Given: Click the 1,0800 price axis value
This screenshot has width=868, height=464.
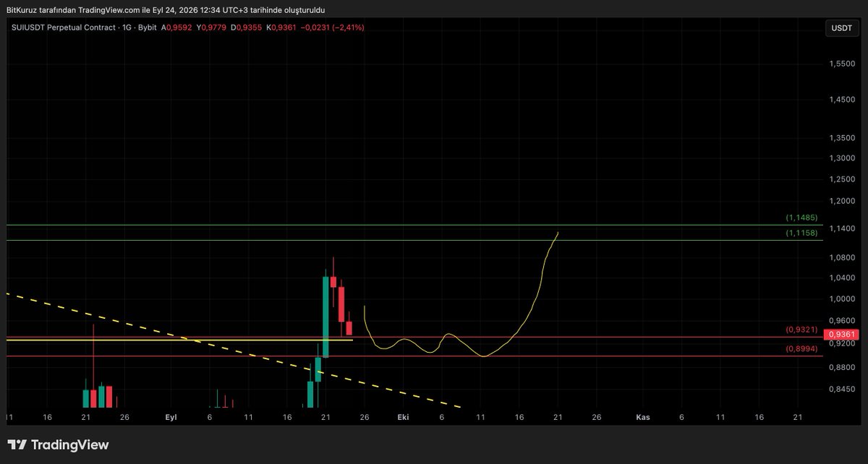Looking at the screenshot, I should 842,257.
